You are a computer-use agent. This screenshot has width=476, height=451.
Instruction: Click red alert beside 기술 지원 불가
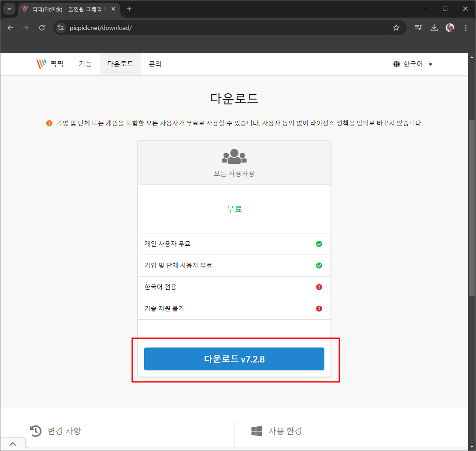(319, 308)
